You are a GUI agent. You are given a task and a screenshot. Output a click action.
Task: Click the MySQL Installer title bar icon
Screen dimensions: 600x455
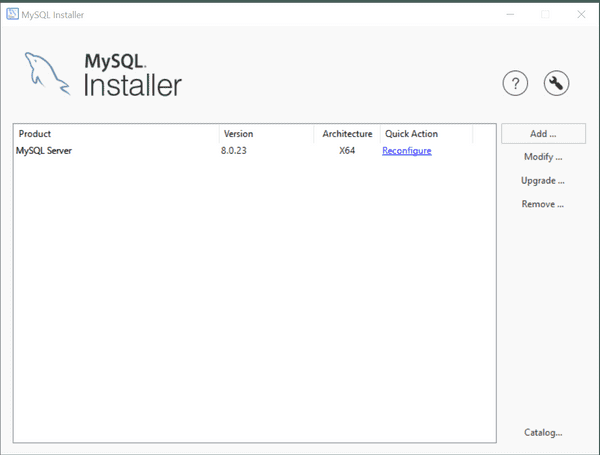click(12, 14)
